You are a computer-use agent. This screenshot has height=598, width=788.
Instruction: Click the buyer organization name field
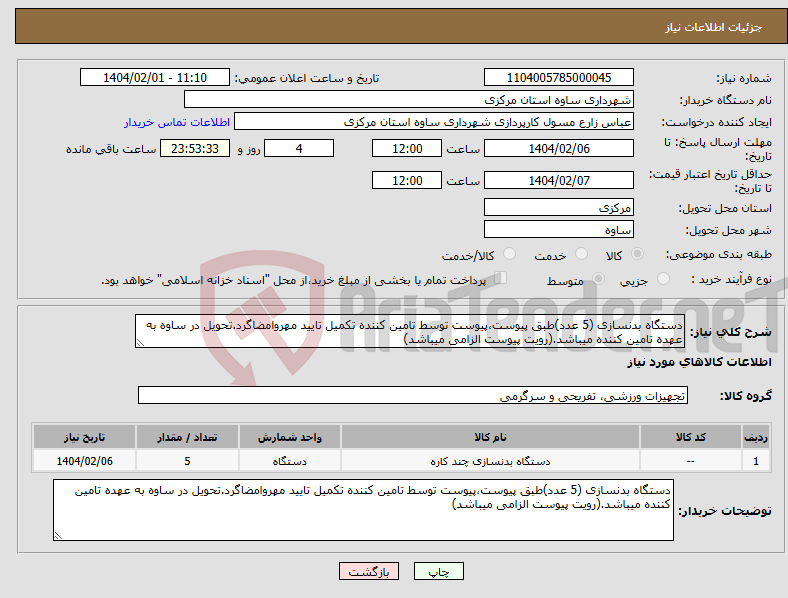(409, 99)
